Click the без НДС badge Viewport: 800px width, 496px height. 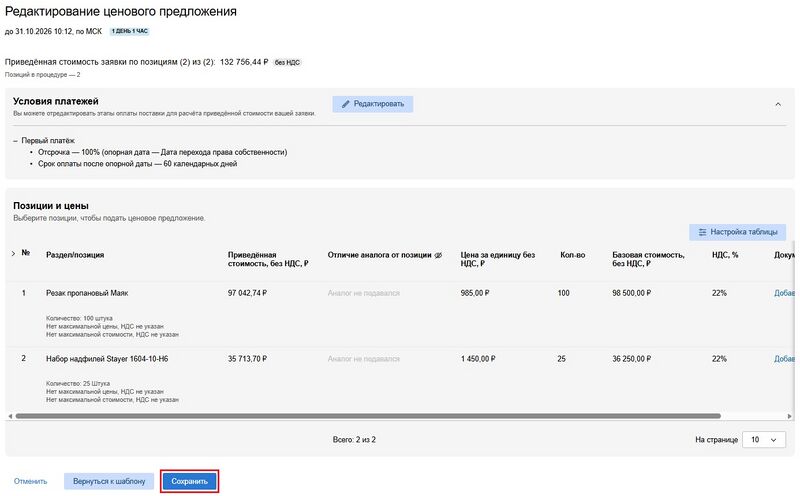[x=287, y=62]
